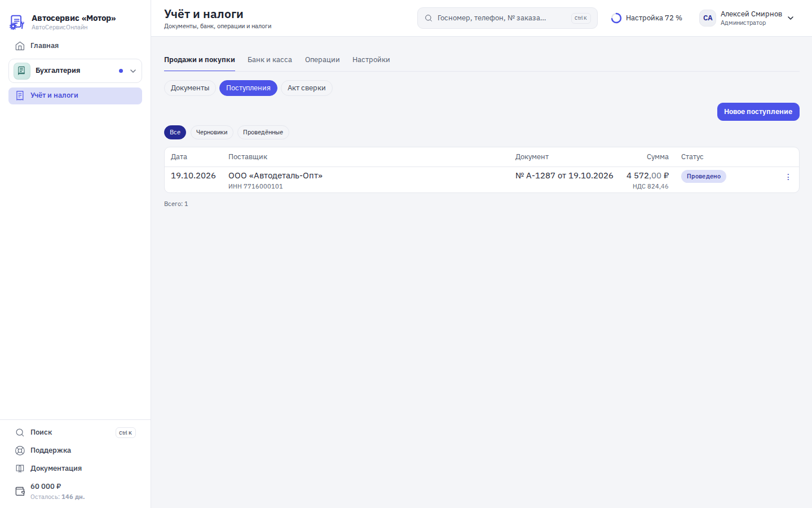The height and width of the screenshot is (508, 812).
Task: Click the НДС 824,46 value
Action: 650,186
